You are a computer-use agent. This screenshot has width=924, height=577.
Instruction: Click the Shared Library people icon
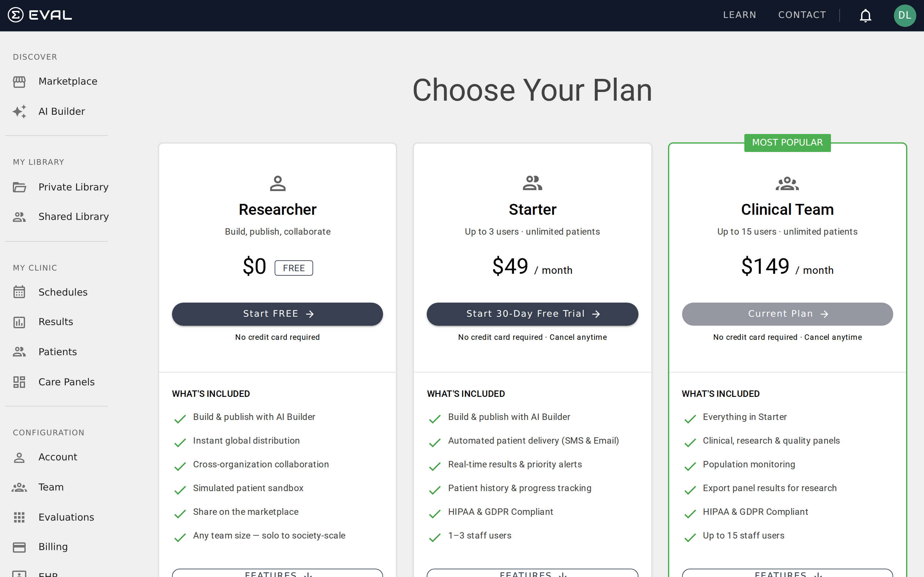(20, 216)
